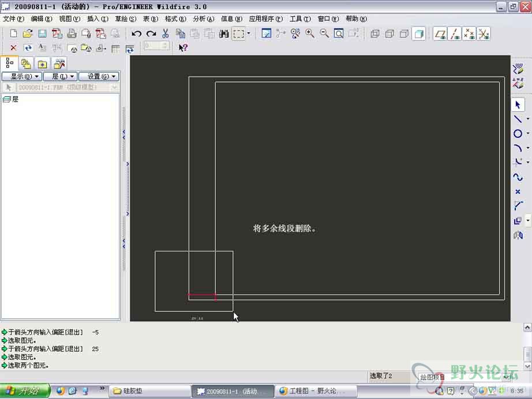Screen dimensions: 532x399
Task: Click the New file icon
Action: [x=13, y=33]
